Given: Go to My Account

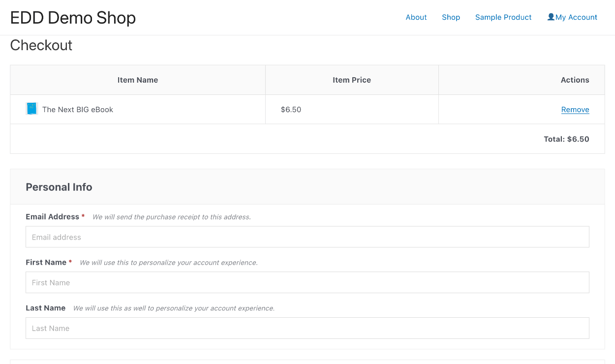Looking at the screenshot, I should click(x=576, y=17).
